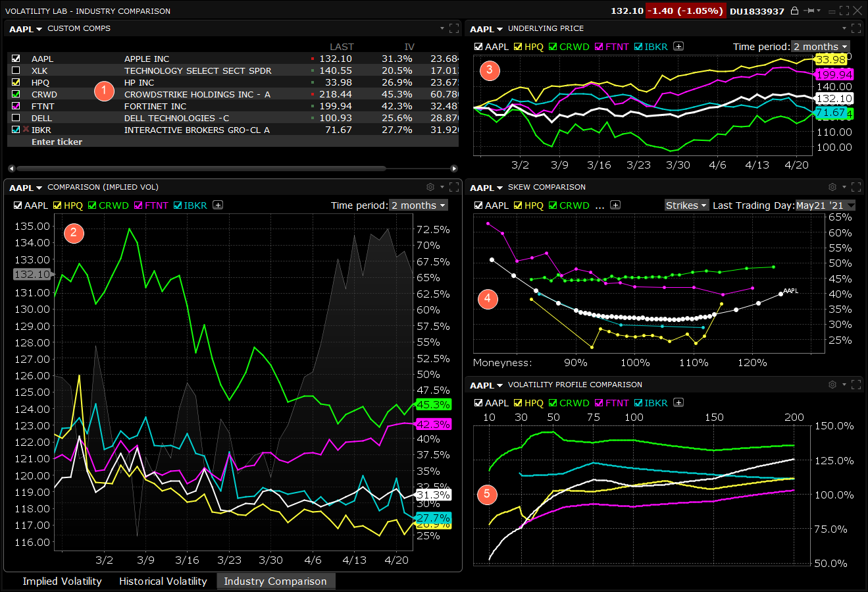The image size is (868, 592).
Task: Select the Industry Comparison tab
Action: (275, 581)
